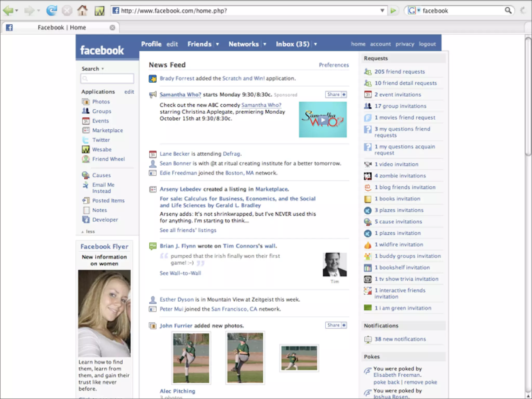Viewport: 532px width, 399px height.
Task: Open 17 group invitations
Action: 400,106
